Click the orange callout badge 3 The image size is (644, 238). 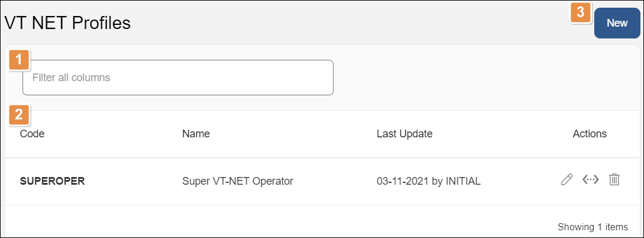click(x=581, y=12)
